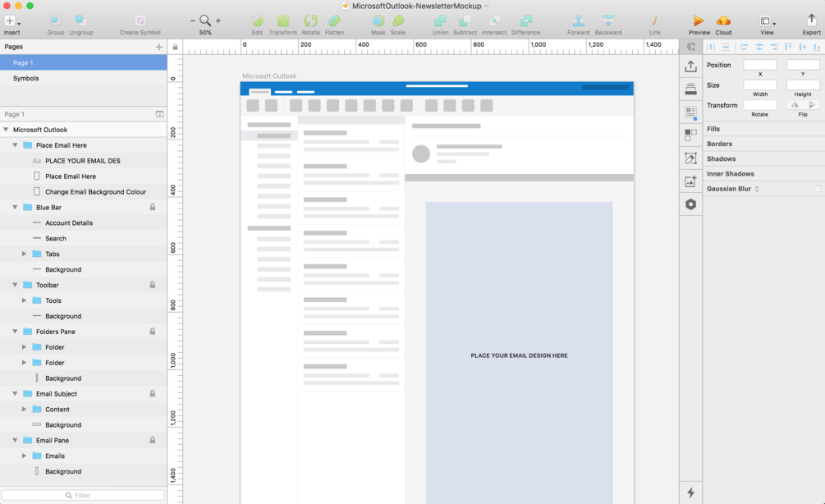Apply the Subtract boolean operation
This screenshot has width=825, height=504.
coord(465,21)
